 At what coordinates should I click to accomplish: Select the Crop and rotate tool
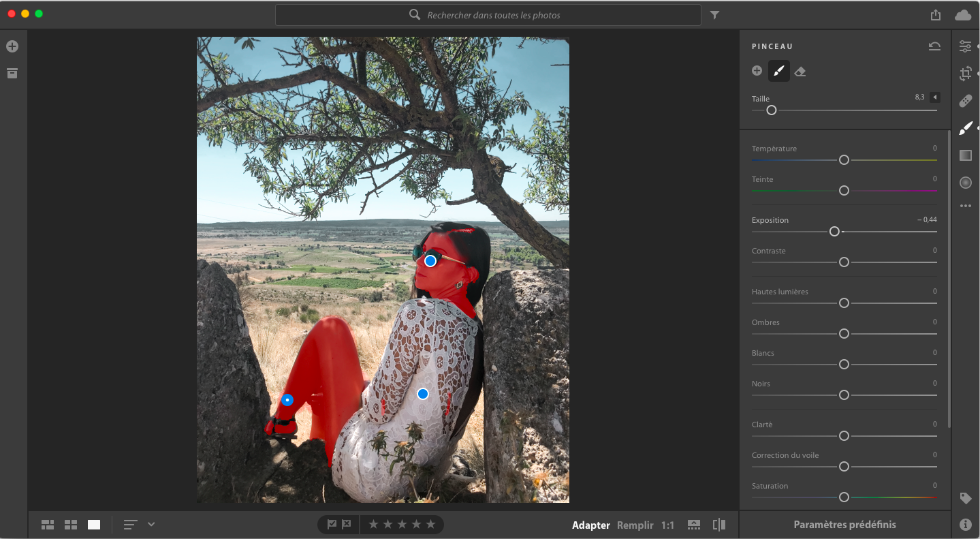click(965, 74)
